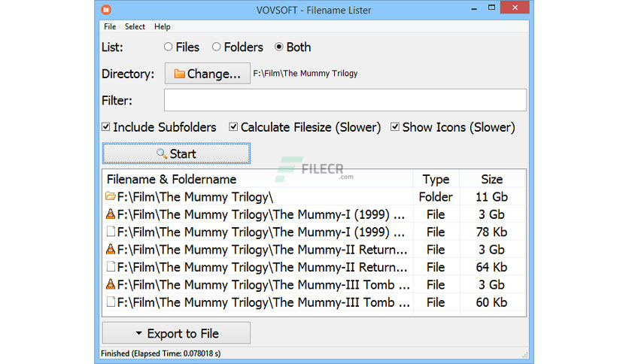Click the F:\Film\The Mummy Trilogy directory path label
This screenshot has width=629, height=364.
pyautogui.click(x=305, y=74)
